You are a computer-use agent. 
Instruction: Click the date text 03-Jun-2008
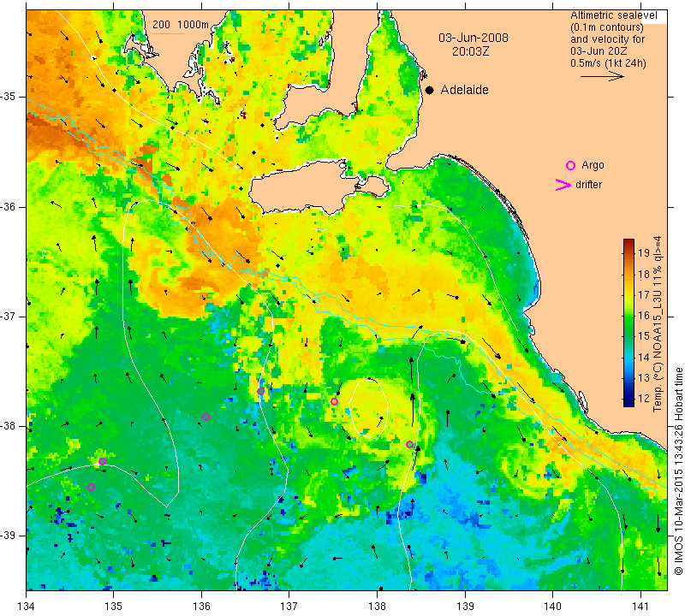point(474,38)
